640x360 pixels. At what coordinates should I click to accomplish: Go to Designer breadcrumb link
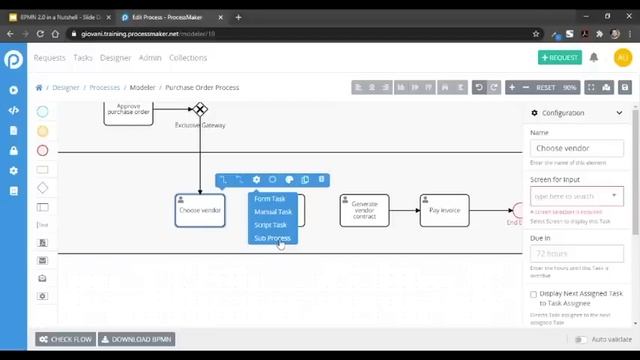point(66,87)
